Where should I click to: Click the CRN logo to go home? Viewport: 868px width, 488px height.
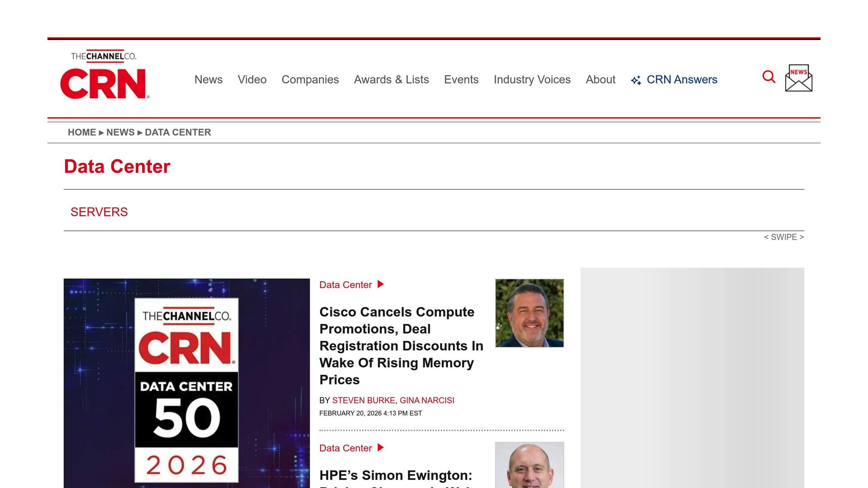tap(103, 83)
